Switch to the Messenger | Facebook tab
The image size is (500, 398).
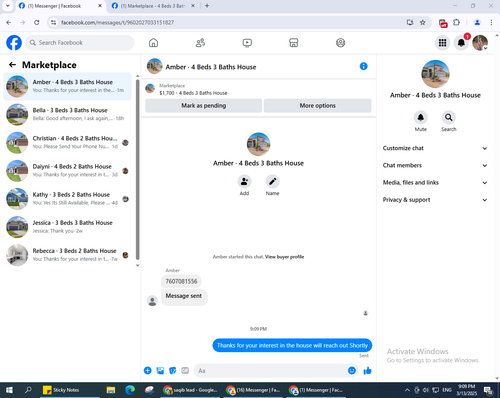[60, 6]
